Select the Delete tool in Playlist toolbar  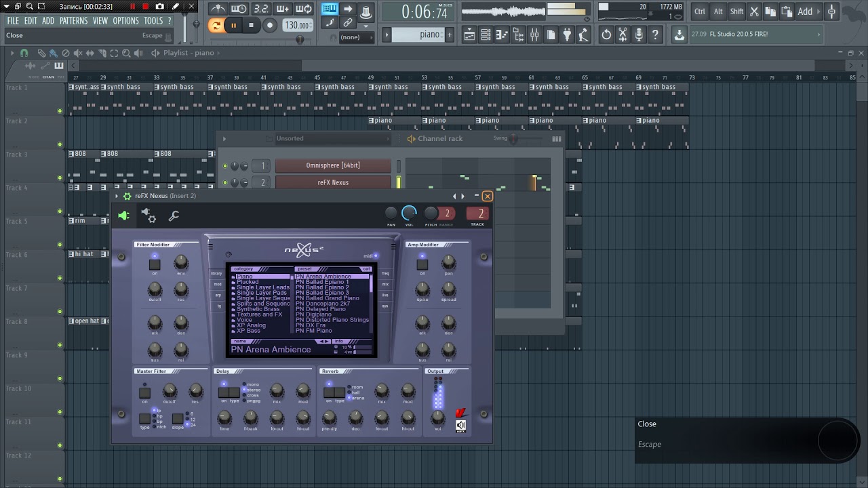click(x=66, y=53)
